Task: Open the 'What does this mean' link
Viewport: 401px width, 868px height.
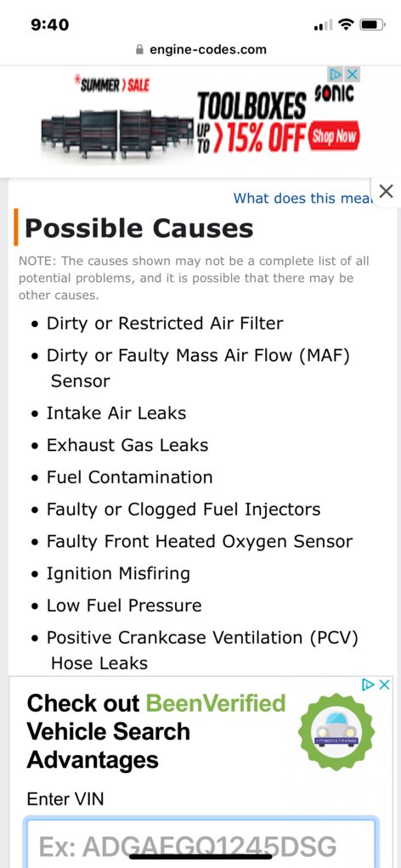Action: pos(302,198)
